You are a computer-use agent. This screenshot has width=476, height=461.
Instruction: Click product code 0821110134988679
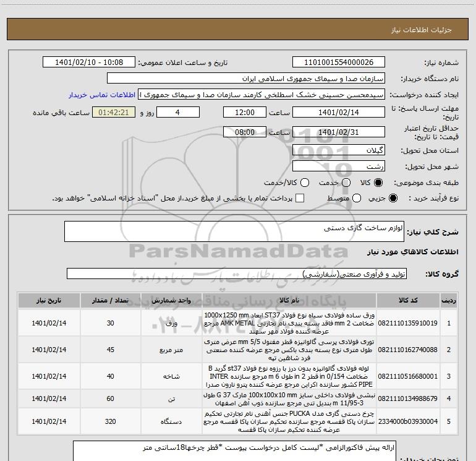(408, 399)
